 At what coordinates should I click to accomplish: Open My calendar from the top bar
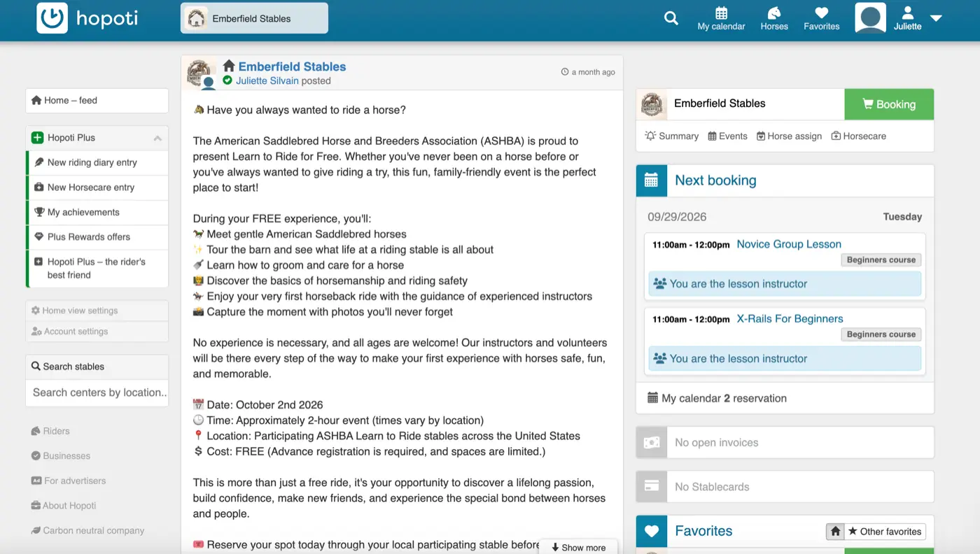pyautogui.click(x=721, y=19)
